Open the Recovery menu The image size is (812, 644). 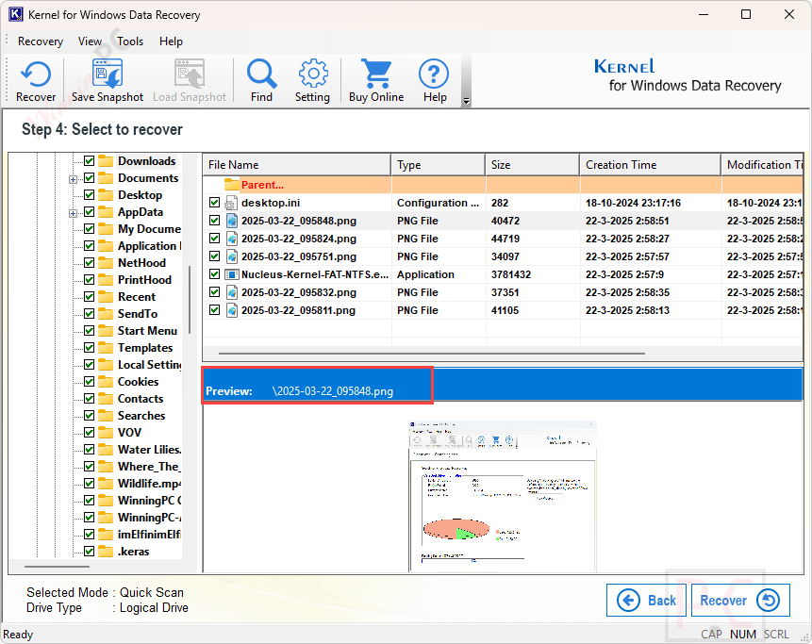pos(41,41)
